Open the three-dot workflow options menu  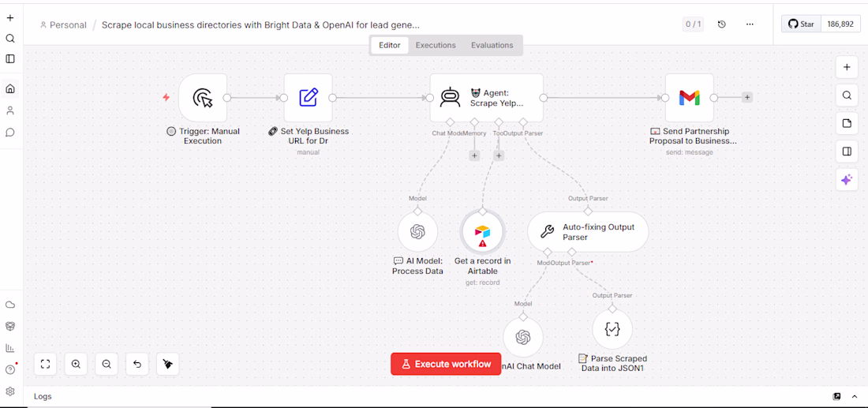coord(750,24)
